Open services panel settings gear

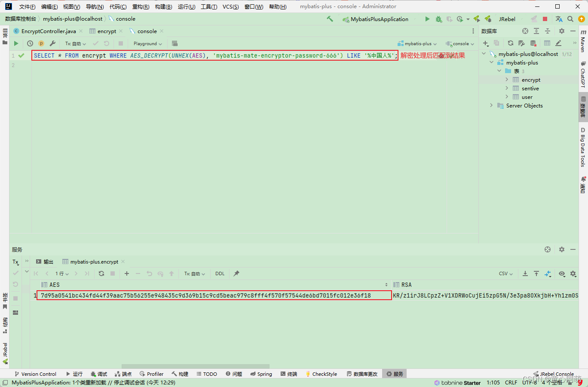(x=561, y=249)
